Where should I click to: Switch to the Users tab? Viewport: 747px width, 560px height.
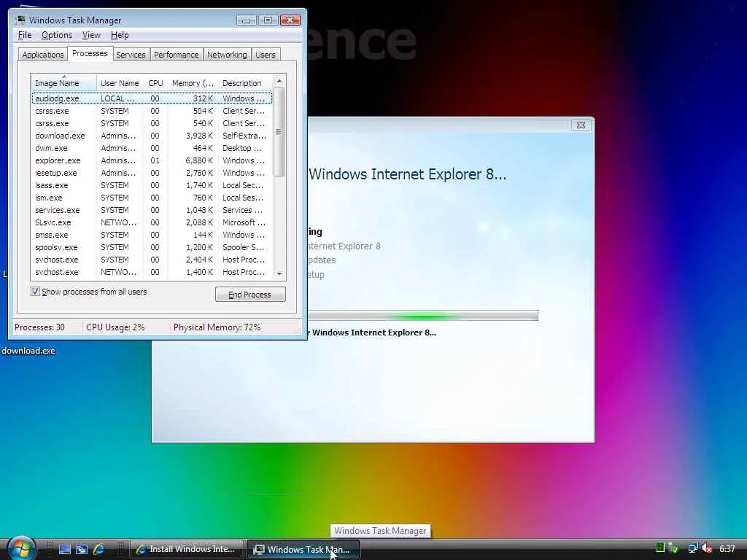click(x=266, y=54)
